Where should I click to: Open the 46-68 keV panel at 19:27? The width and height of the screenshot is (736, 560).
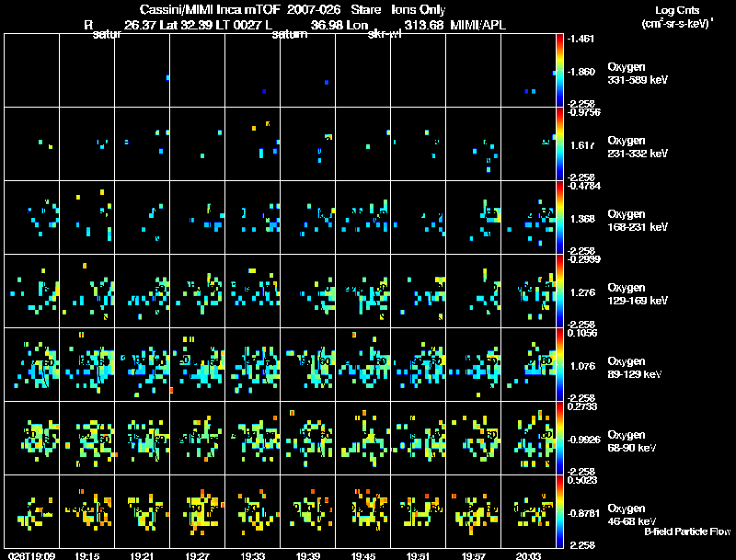pos(198,511)
